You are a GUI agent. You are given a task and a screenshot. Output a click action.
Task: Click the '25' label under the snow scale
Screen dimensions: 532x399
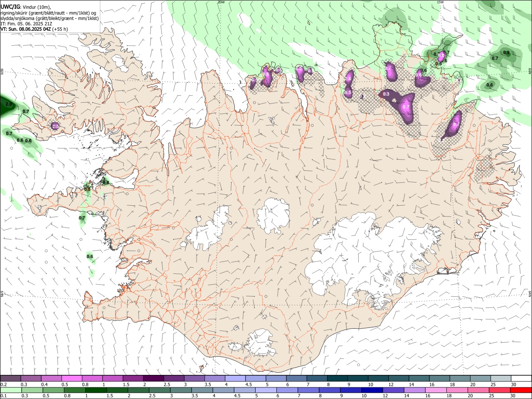pyautogui.click(x=493, y=384)
